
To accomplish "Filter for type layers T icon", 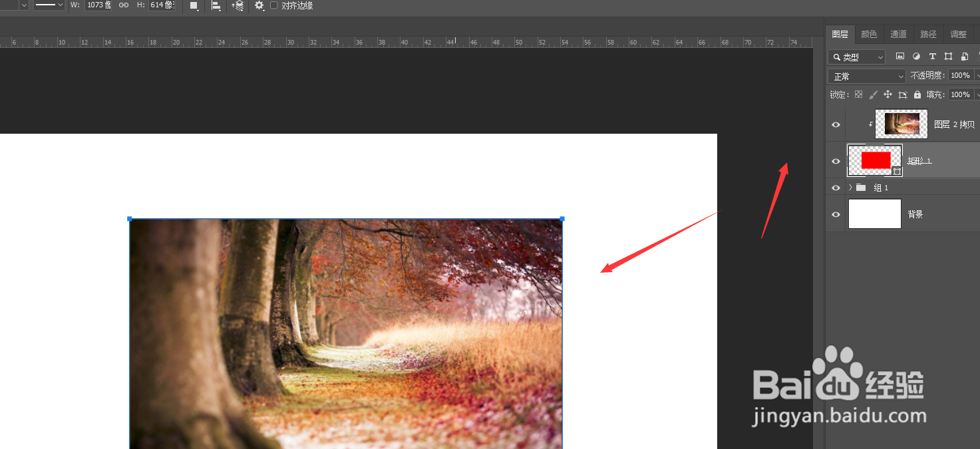I will coord(932,57).
